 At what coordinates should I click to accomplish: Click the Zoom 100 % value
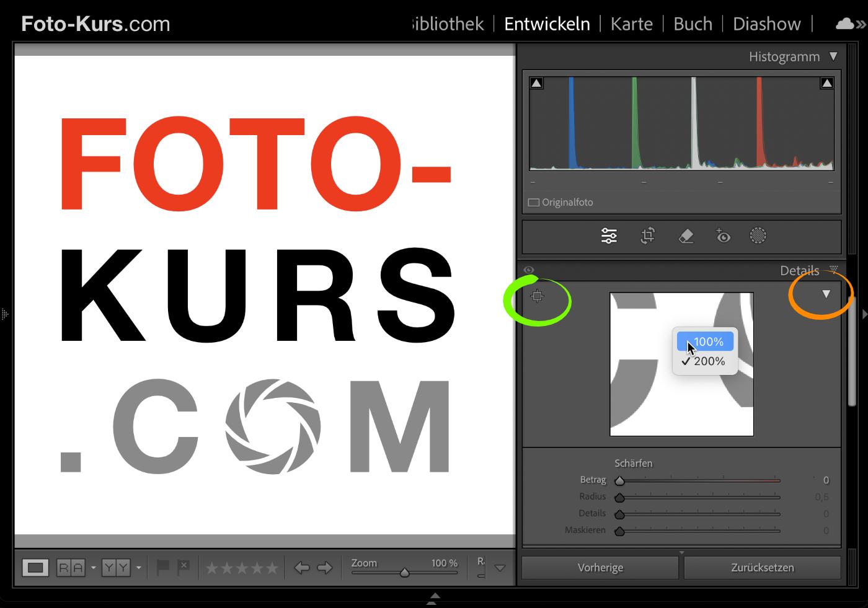click(445, 563)
